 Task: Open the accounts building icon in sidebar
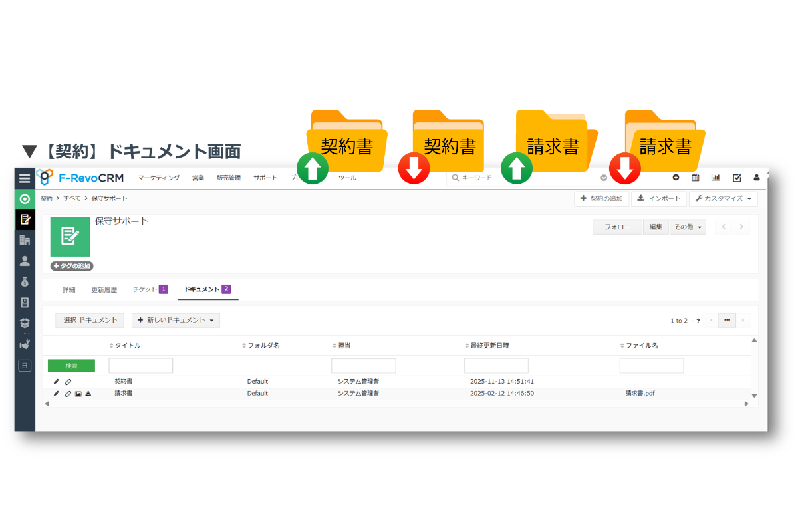(x=25, y=240)
